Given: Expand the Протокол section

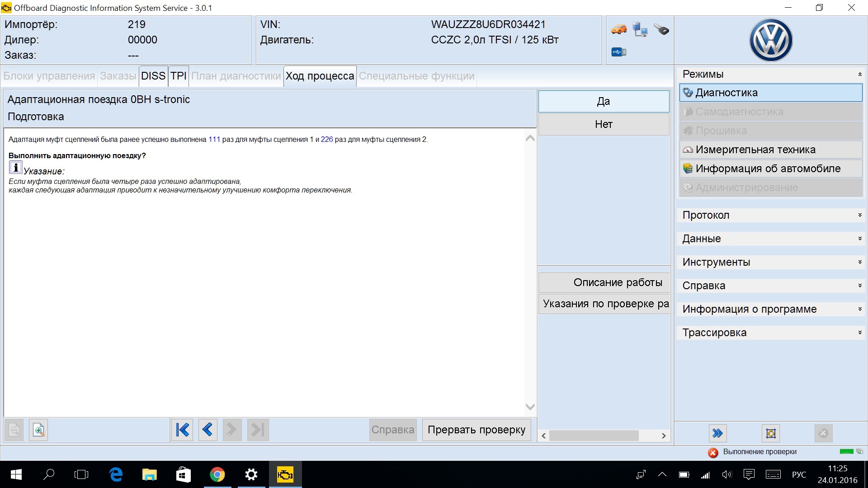Looking at the screenshot, I should coord(859,215).
